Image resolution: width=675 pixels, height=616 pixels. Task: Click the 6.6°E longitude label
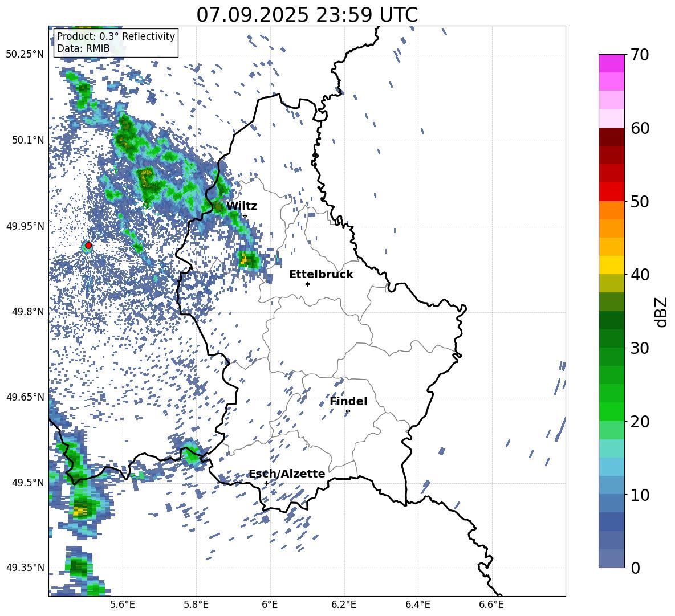[x=491, y=605]
